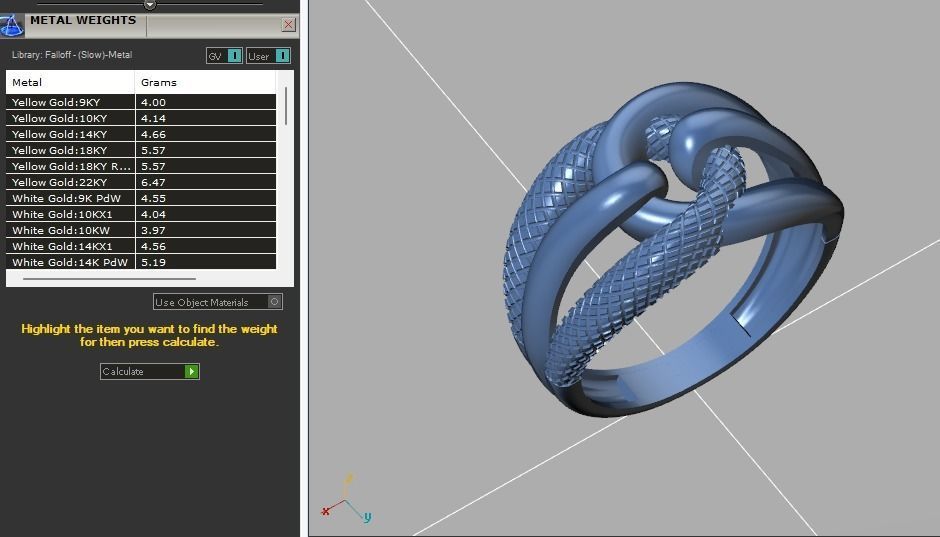Click the Calculate button
The image size is (940, 537).
pos(150,372)
